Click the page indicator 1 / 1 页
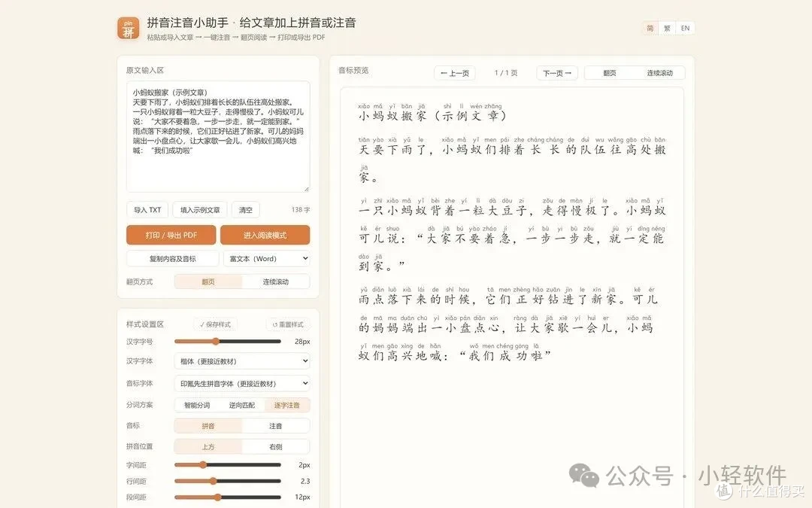This screenshot has height=508, width=812. pos(506,73)
